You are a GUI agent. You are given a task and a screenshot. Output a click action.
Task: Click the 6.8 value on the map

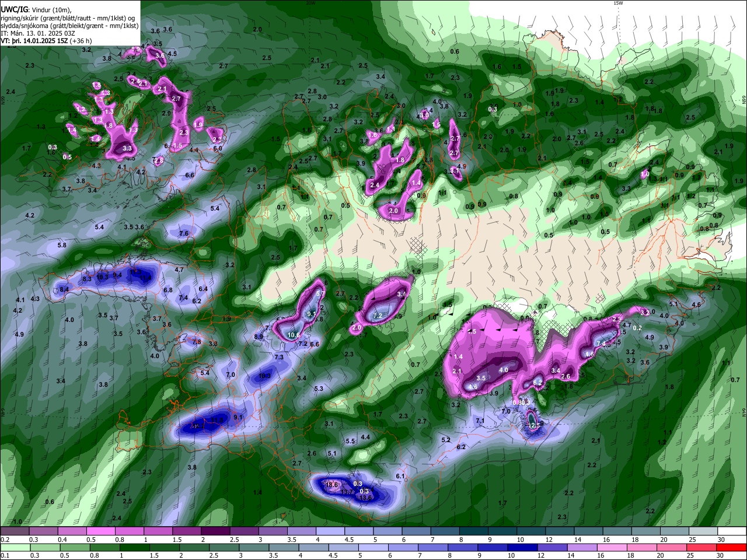(168, 290)
